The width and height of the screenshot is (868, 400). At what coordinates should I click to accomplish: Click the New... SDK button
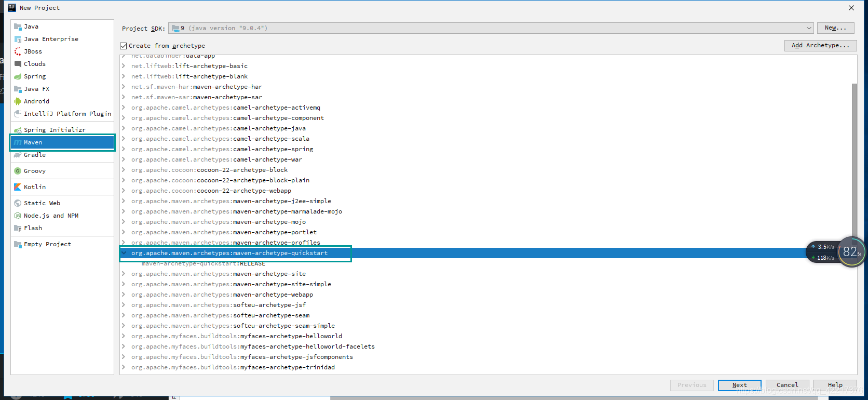[835, 28]
